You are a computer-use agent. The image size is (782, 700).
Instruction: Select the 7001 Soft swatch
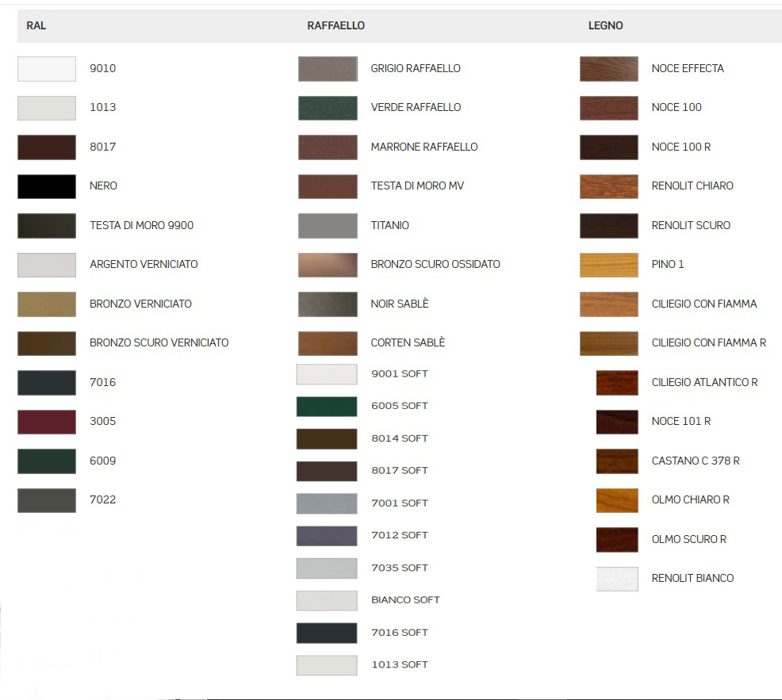[x=327, y=503]
